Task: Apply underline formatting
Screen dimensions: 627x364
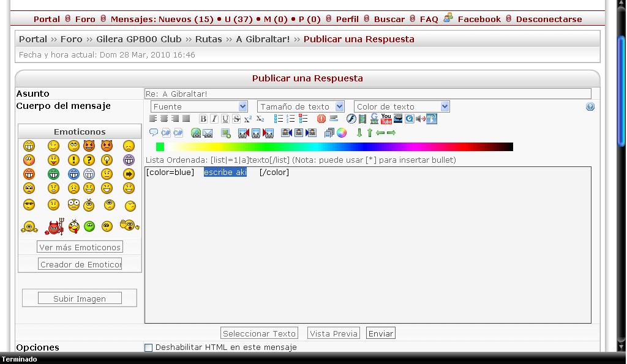Action: 225,119
